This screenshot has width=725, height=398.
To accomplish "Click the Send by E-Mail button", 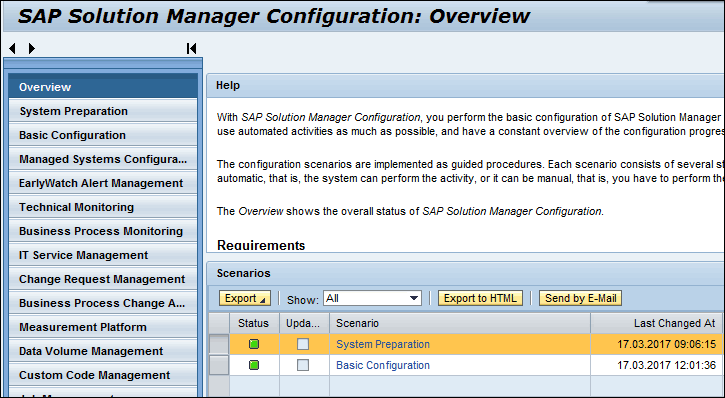I will point(580,298).
